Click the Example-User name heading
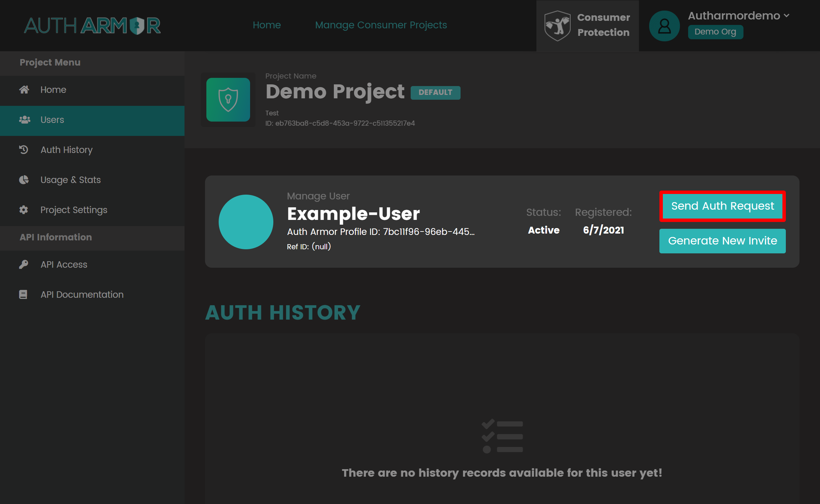Image resolution: width=820 pixels, height=504 pixels. pyautogui.click(x=353, y=214)
